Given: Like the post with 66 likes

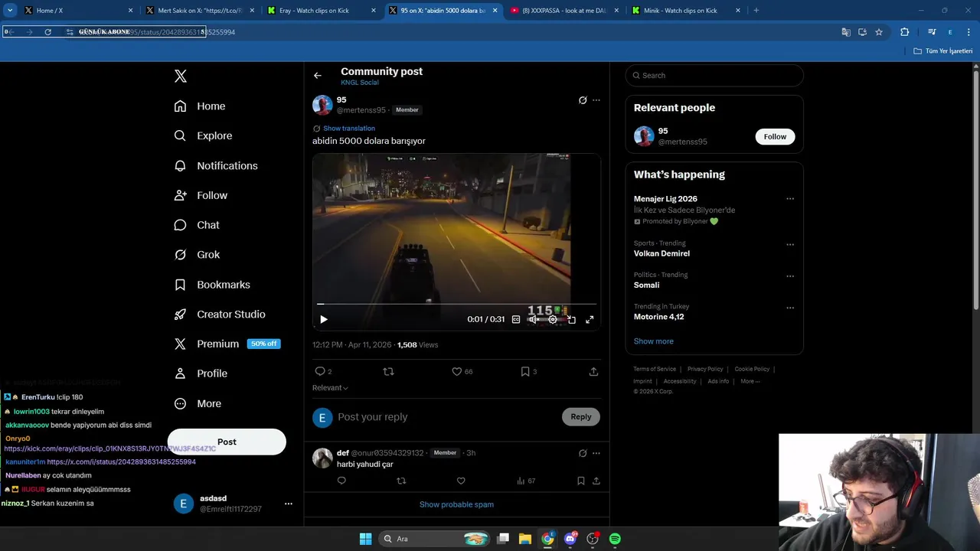Looking at the screenshot, I should pos(456,371).
